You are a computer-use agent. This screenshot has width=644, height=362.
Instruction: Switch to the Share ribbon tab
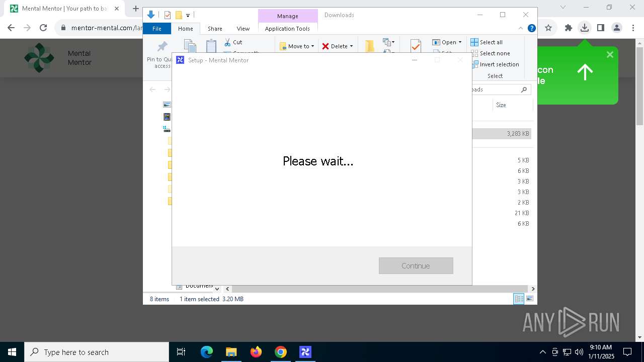pyautogui.click(x=215, y=29)
